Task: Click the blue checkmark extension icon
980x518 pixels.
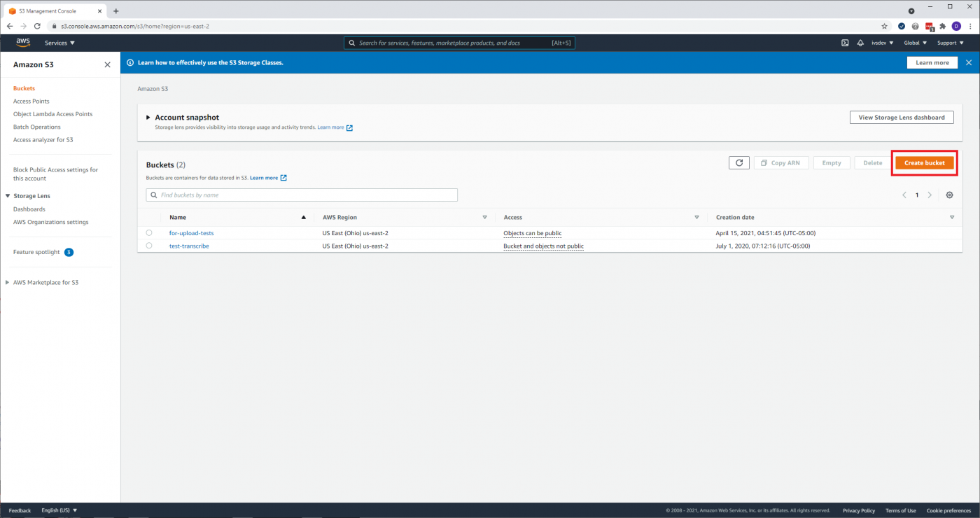Action: tap(902, 26)
